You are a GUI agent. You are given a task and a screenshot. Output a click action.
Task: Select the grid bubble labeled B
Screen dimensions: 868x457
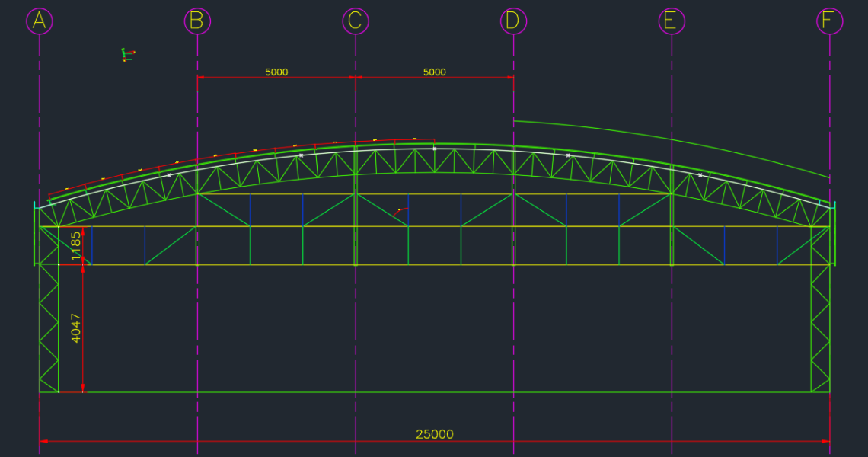[197, 21]
